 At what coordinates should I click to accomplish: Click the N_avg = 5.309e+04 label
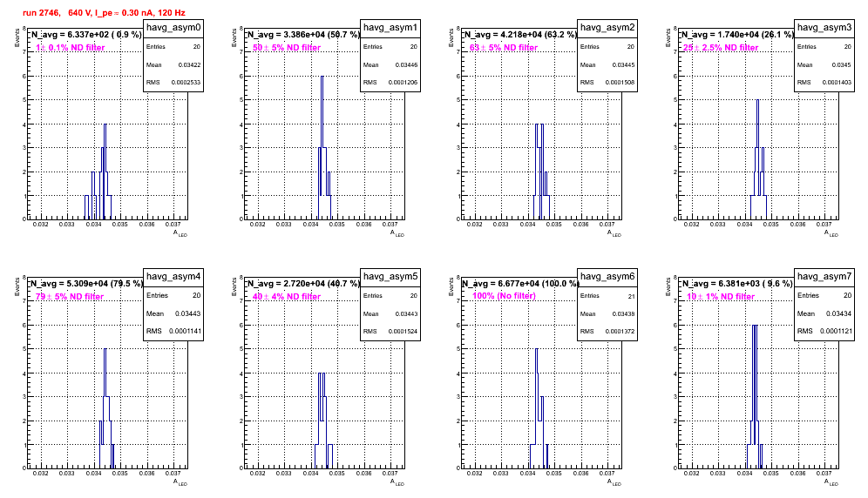(x=86, y=284)
